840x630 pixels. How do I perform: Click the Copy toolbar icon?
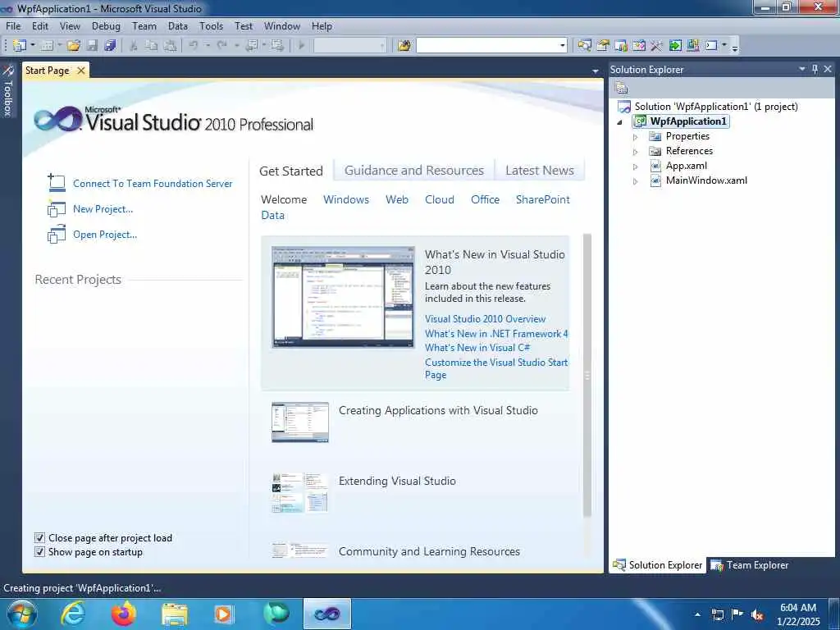pyautogui.click(x=152, y=46)
